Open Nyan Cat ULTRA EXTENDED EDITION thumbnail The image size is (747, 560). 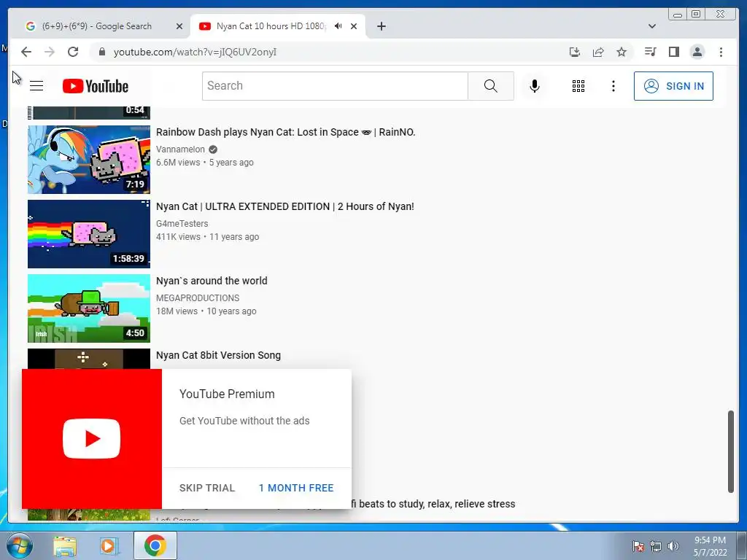click(88, 234)
